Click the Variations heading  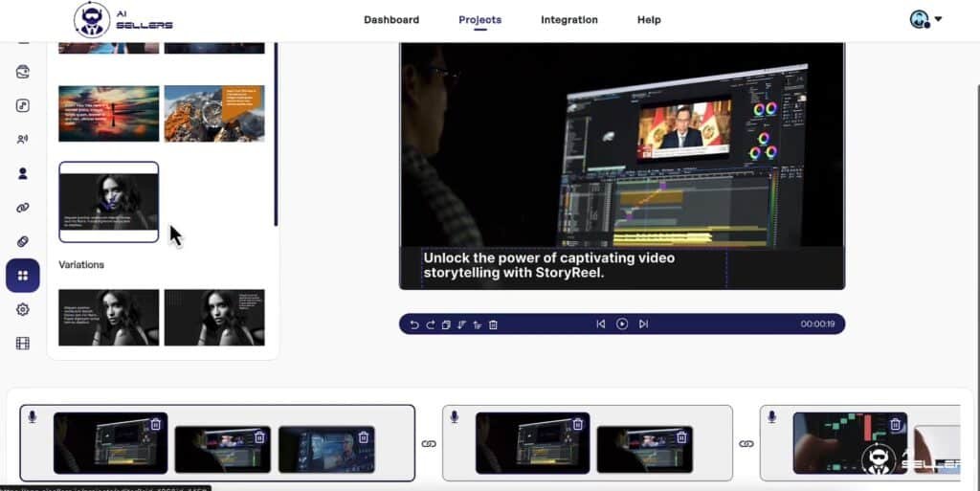coord(81,265)
